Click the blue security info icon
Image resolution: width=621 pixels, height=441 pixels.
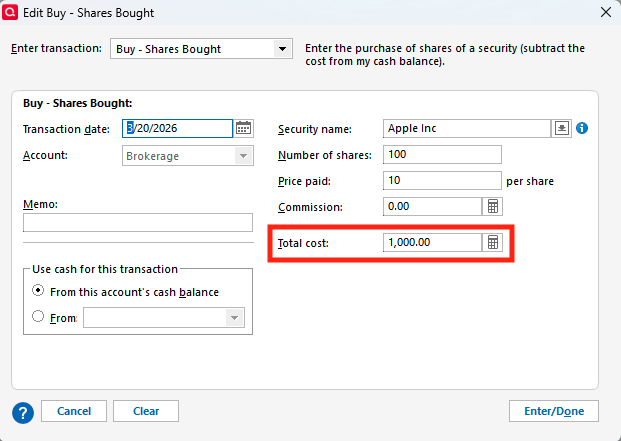click(x=582, y=128)
